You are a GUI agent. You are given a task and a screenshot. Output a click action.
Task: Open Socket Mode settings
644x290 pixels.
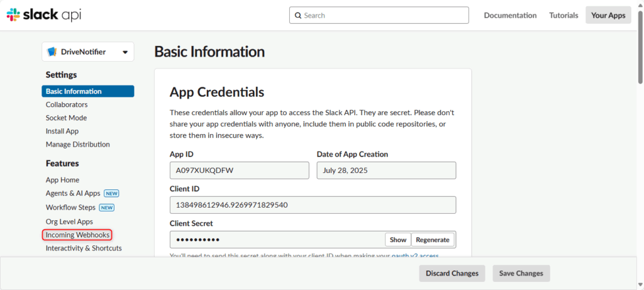click(x=66, y=118)
